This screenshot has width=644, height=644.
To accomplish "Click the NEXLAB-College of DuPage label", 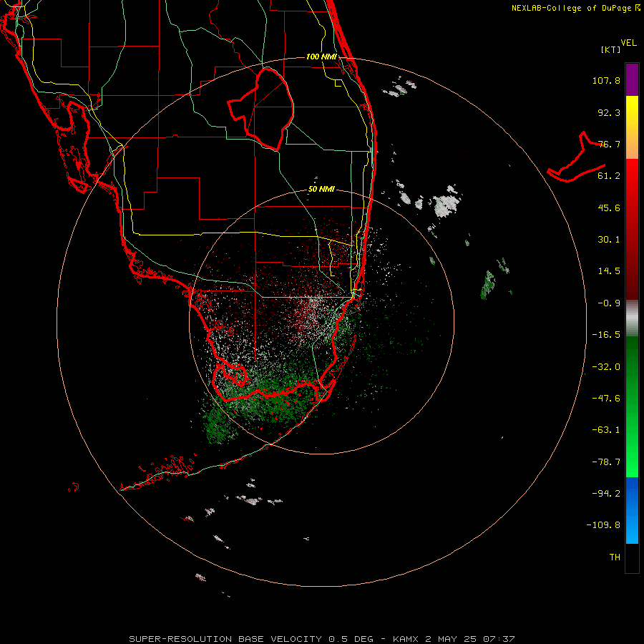I will pyautogui.click(x=575, y=8).
